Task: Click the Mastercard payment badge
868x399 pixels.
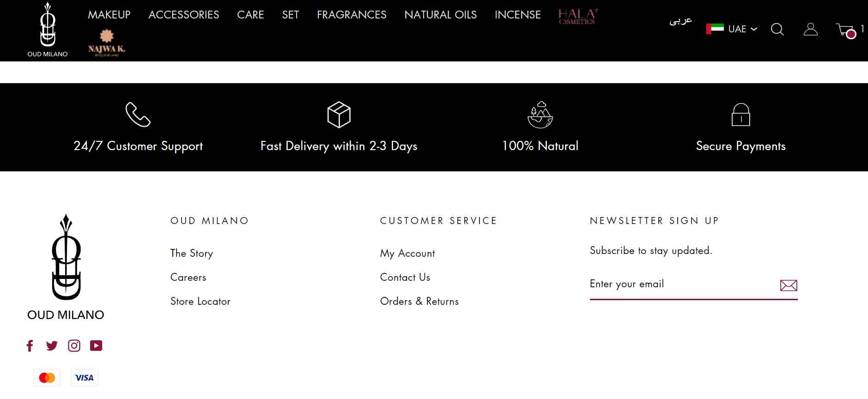Action: (x=47, y=378)
